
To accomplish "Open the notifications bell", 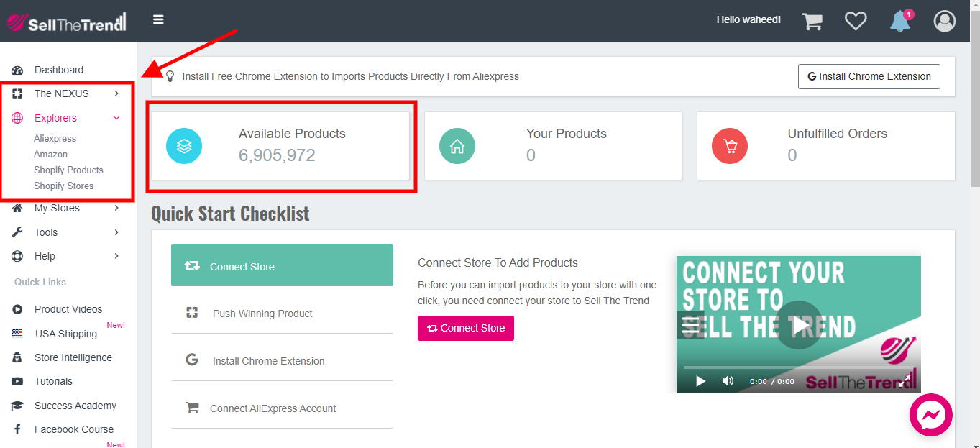I will pos(899,22).
